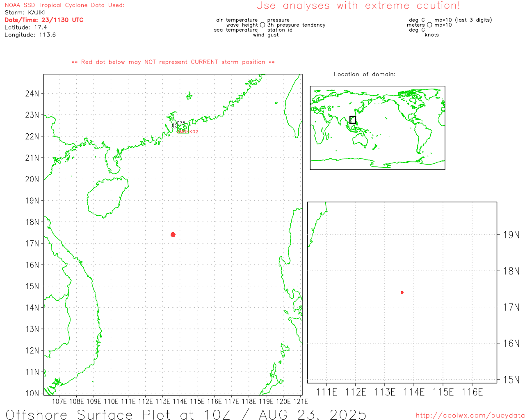This screenshot has height=420, width=525.
Task: Click the 'Location of domain:' label
Action: click(x=365, y=75)
